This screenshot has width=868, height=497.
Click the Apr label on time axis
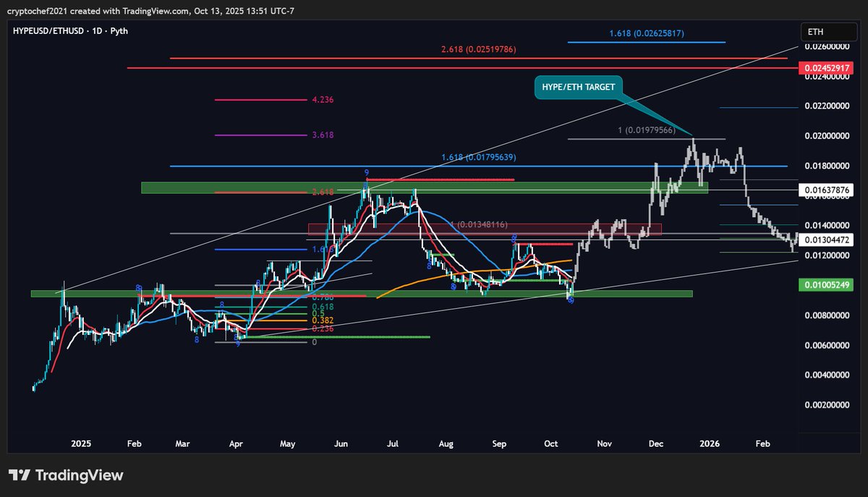point(235,443)
